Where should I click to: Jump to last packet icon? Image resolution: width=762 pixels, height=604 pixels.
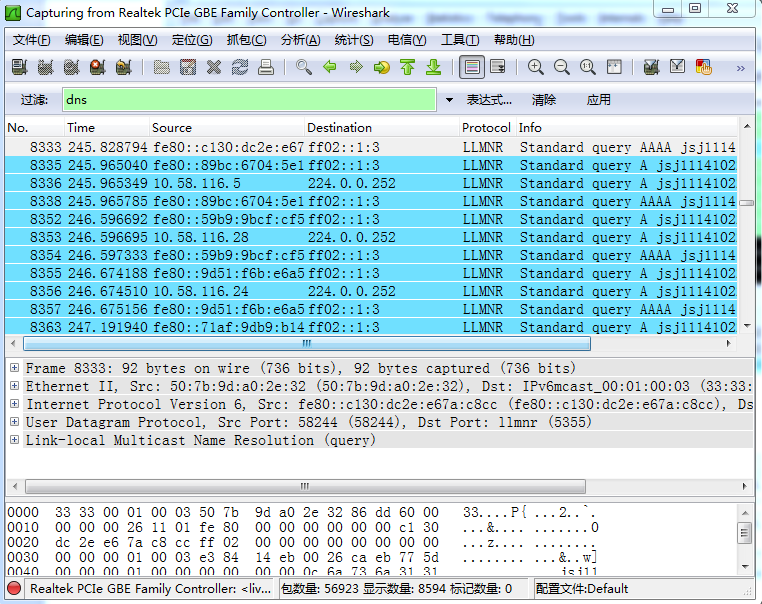(x=433, y=67)
